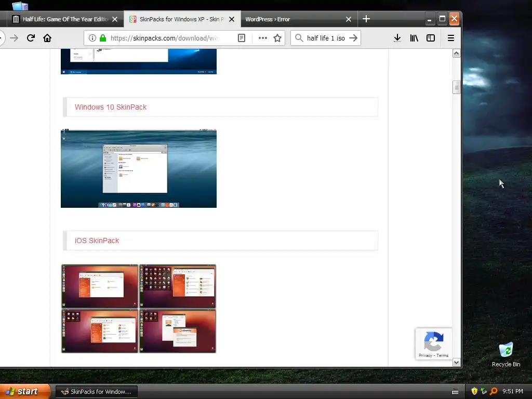The width and height of the screenshot is (532, 399).
Task: Open the library bookmarks and history
Action: pyautogui.click(x=414, y=38)
